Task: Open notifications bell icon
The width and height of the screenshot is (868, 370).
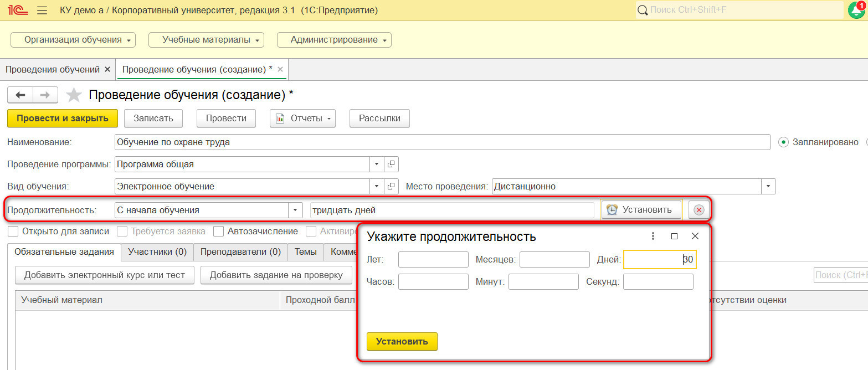Action: pyautogui.click(x=856, y=10)
